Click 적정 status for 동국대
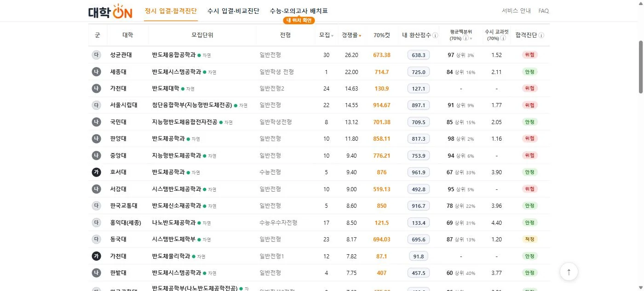This screenshot has height=291, width=644. [x=530, y=239]
